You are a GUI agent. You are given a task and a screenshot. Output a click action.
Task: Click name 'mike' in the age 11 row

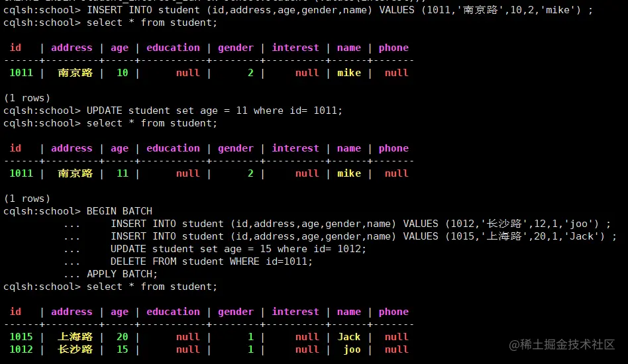[x=349, y=173]
